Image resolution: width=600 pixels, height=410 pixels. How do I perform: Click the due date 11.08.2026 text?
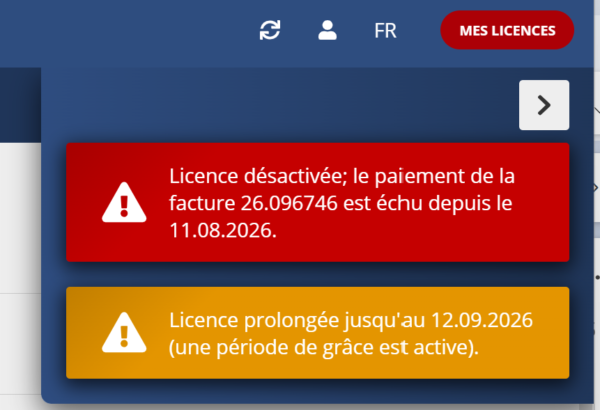click(221, 230)
